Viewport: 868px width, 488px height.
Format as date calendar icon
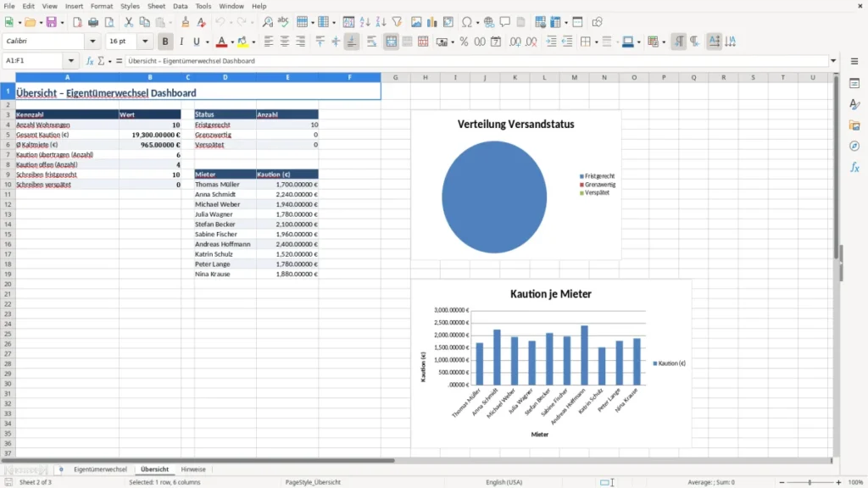(x=496, y=42)
